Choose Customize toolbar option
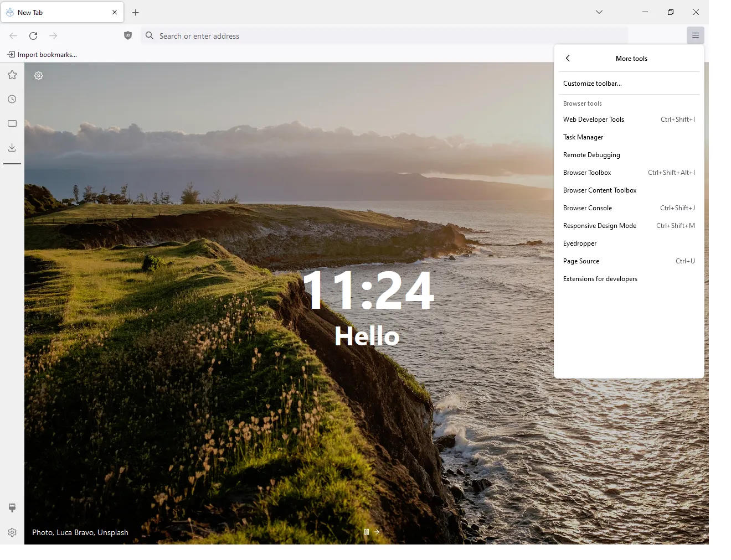 pyautogui.click(x=592, y=83)
